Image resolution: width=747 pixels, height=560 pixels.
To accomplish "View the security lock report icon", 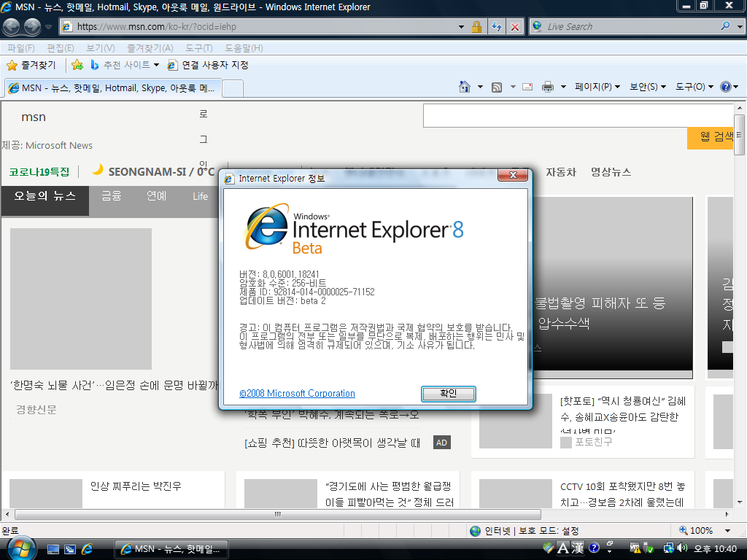I will [x=476, y=27].
